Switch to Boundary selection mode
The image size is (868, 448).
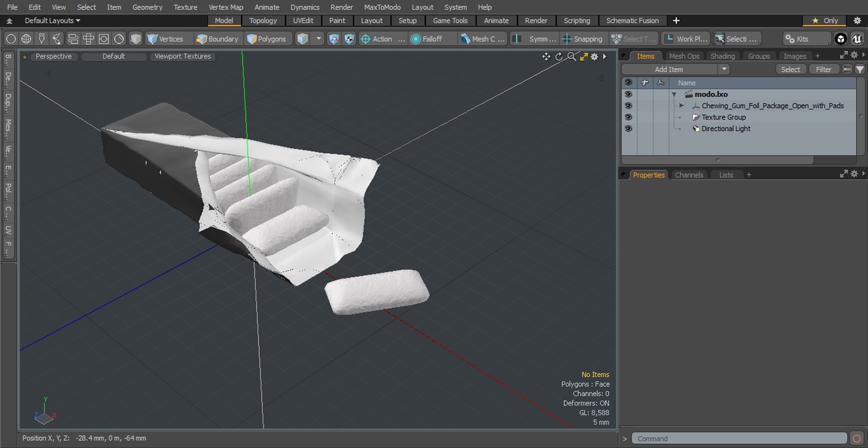217,39
